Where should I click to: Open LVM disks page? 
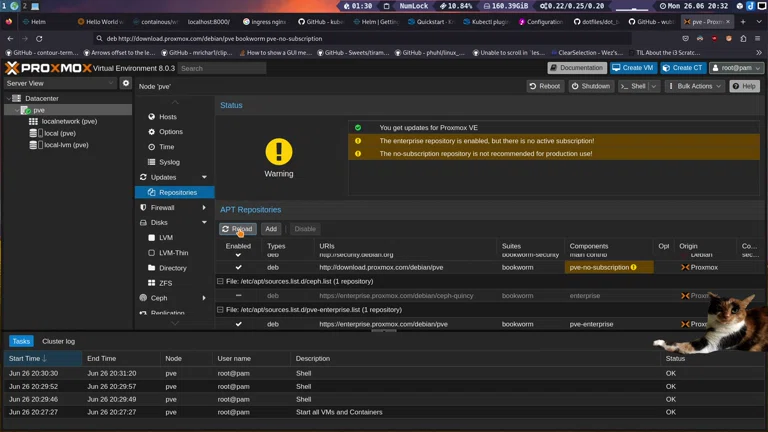[166, 237]
